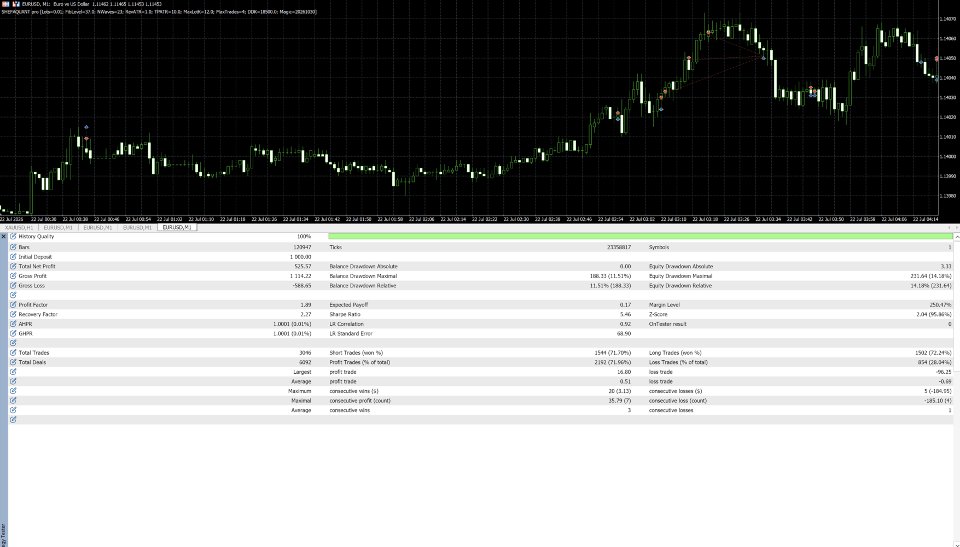Close the Strategy Tester report panel
The image size is (960, 547).
(x=3, y=236)
